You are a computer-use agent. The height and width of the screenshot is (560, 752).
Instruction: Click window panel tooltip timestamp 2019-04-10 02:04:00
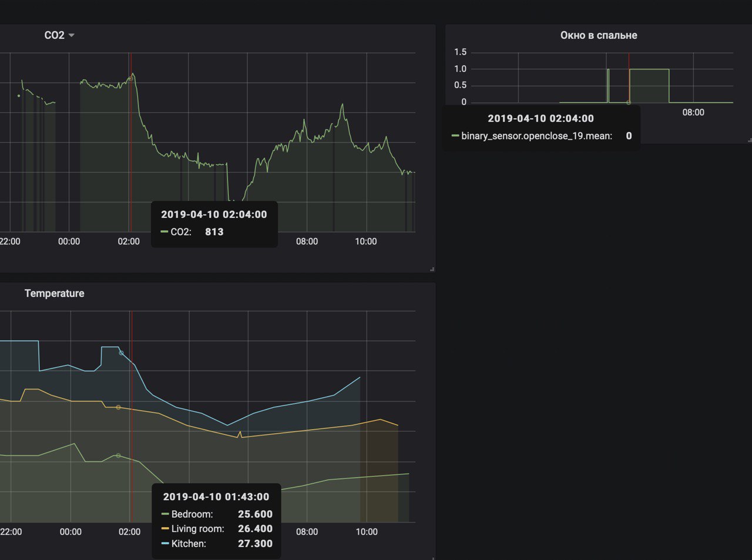540,118
